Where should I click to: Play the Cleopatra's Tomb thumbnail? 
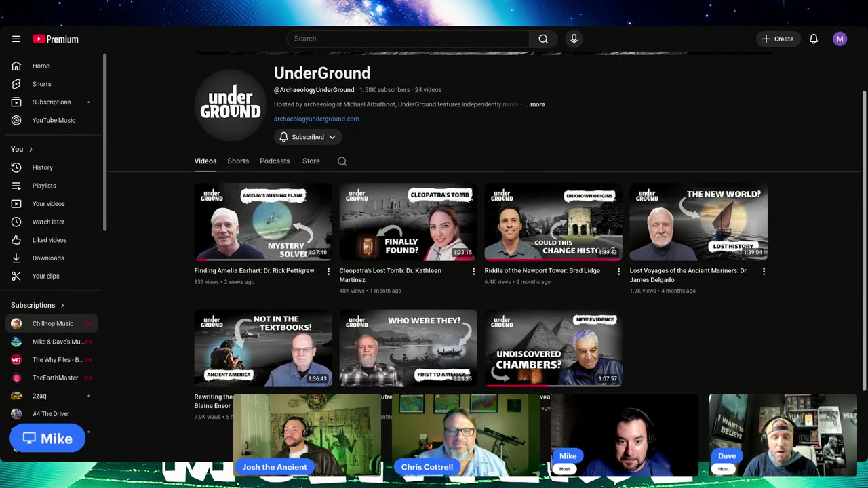pos(408,222)
